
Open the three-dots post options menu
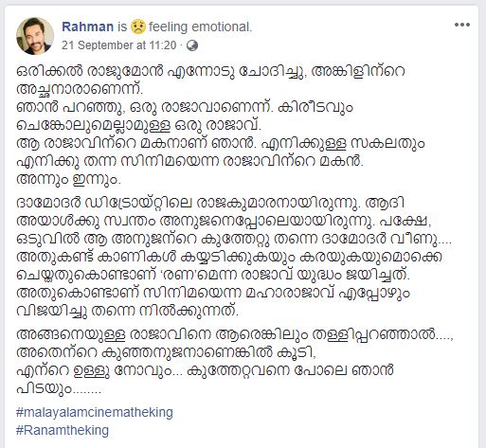click(x=462, y=25)
